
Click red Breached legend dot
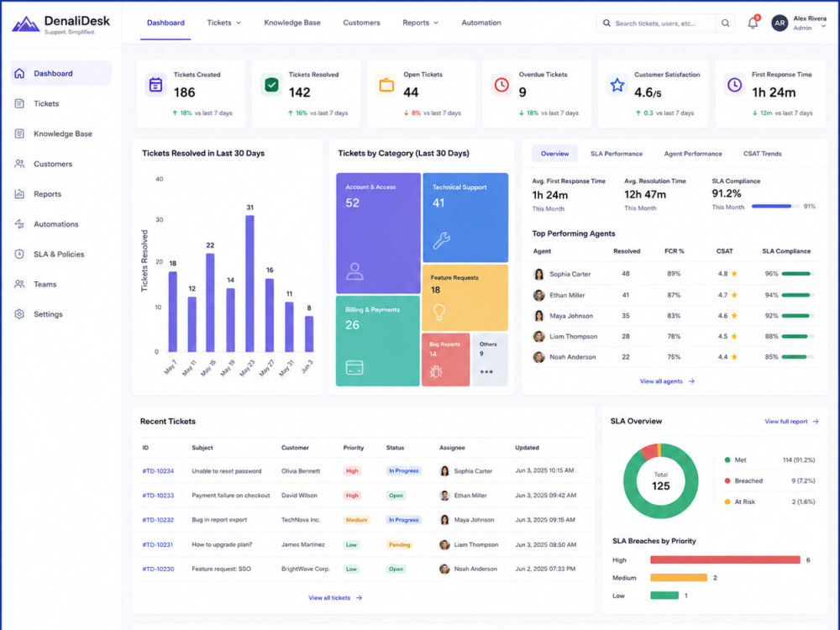(x=727, y=481)
